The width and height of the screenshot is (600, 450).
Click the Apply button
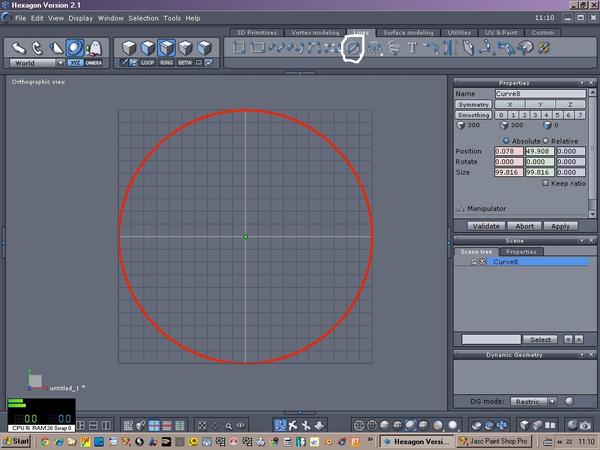click(x=560, y=226)
